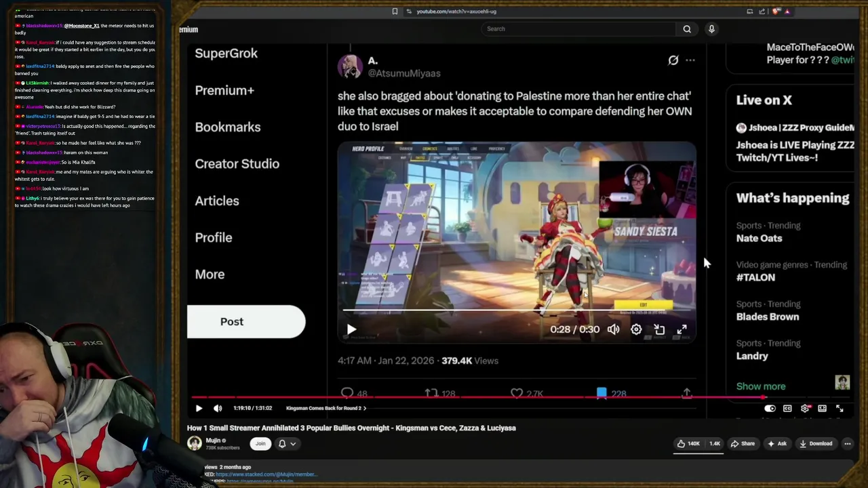Open Premium+ in the X sidebar

(x=224, y=90)
